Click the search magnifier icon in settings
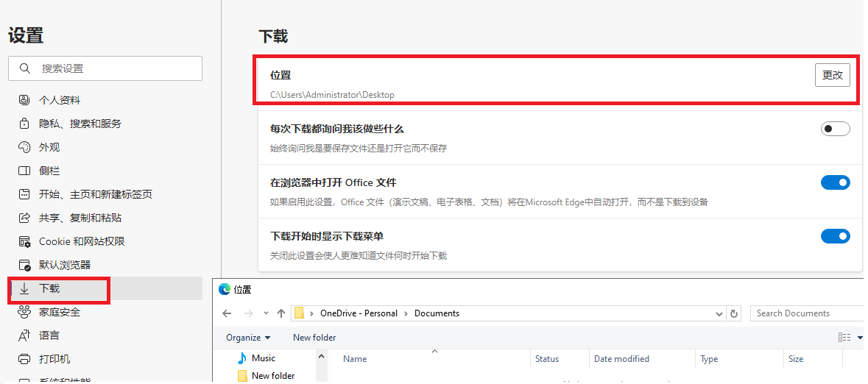This screenshot has width=868, height=384. point(24,68)
